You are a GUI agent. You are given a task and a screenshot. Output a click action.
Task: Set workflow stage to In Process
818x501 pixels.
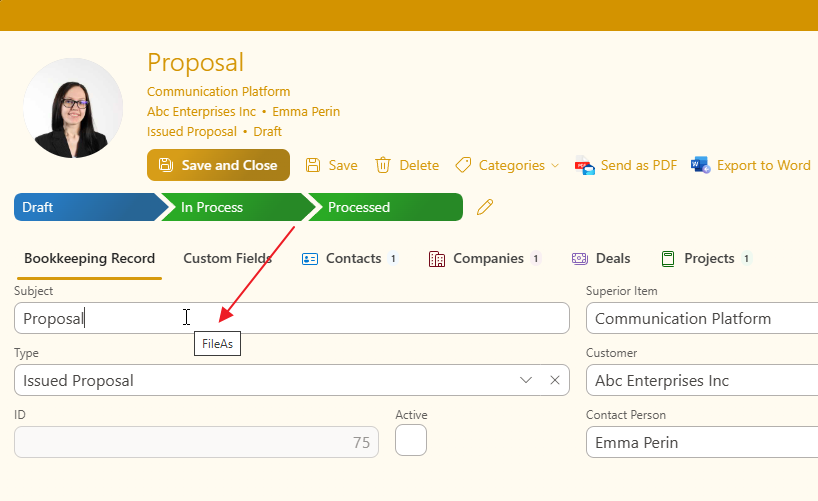[230, 207]
